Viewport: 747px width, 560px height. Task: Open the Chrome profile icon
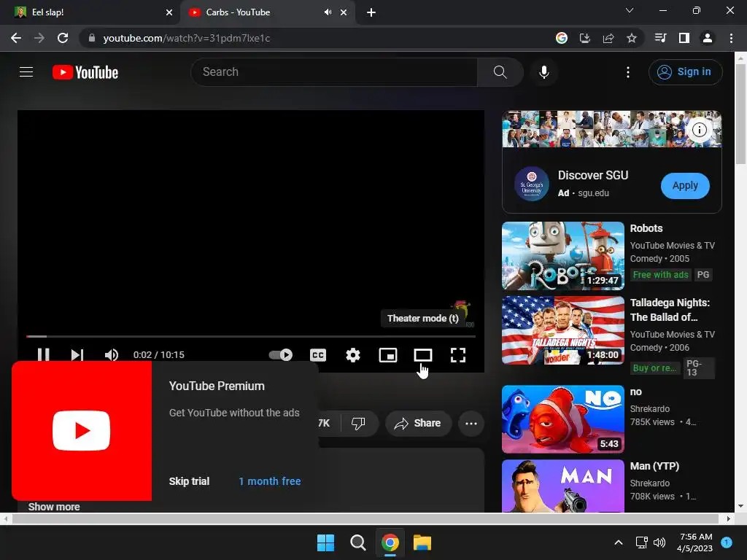[x=708, y=38]
